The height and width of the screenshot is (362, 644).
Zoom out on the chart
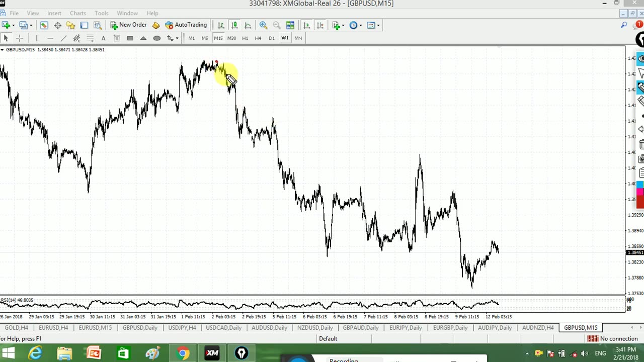coord(276,25)
